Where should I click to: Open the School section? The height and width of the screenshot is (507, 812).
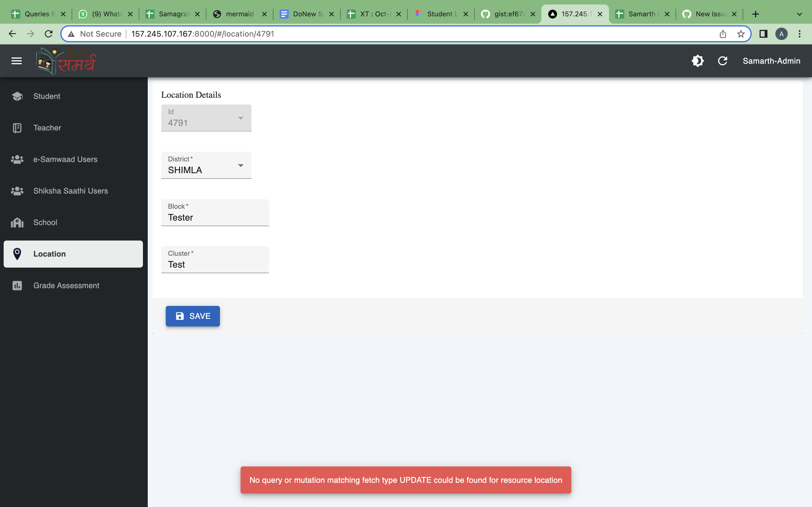tap(45, 222)
